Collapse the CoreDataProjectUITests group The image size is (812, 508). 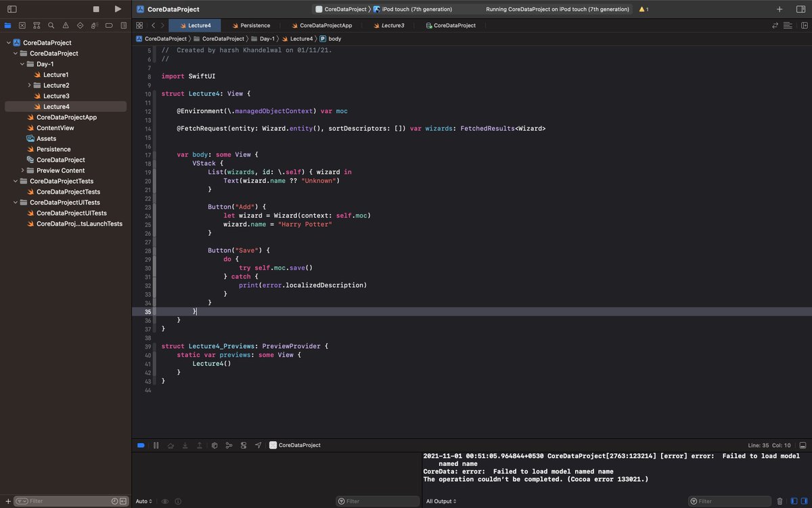pyautogui.click(x=15, y=203)
